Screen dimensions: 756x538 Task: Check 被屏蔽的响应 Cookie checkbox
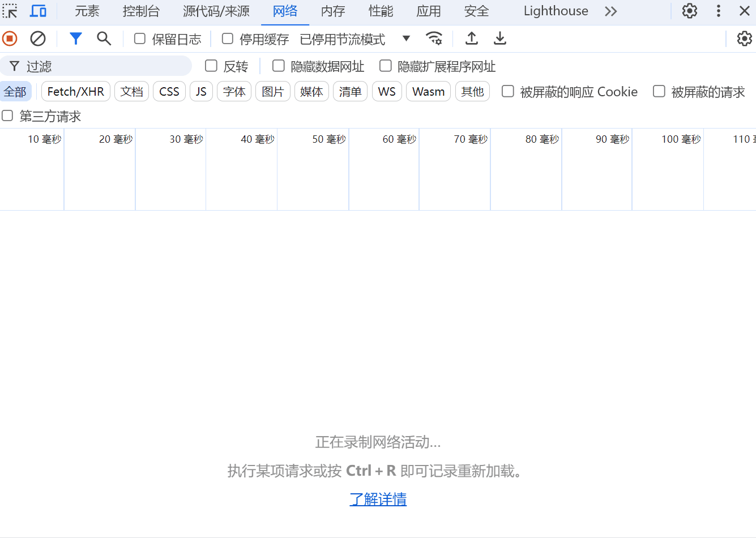(508, 91)
